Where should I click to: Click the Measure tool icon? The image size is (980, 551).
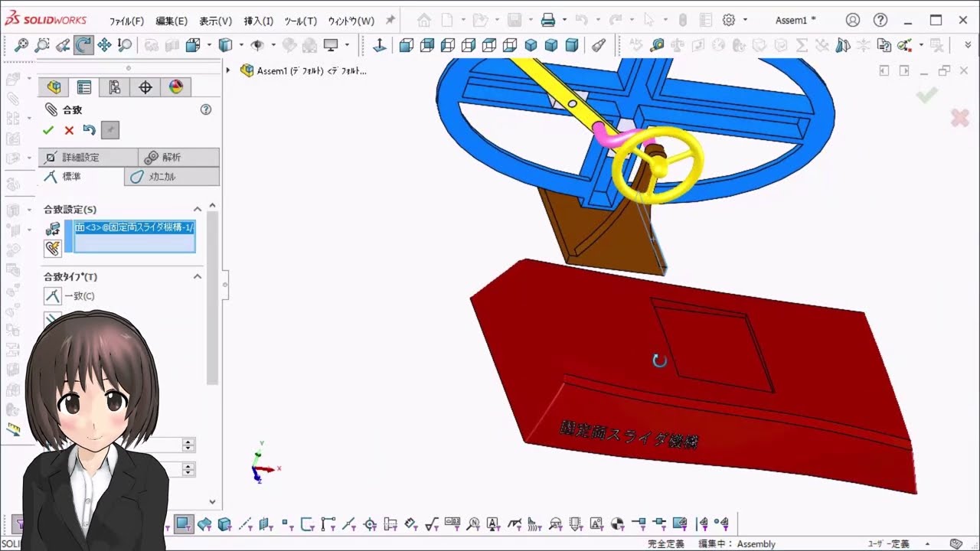click(x=657, y=46)
